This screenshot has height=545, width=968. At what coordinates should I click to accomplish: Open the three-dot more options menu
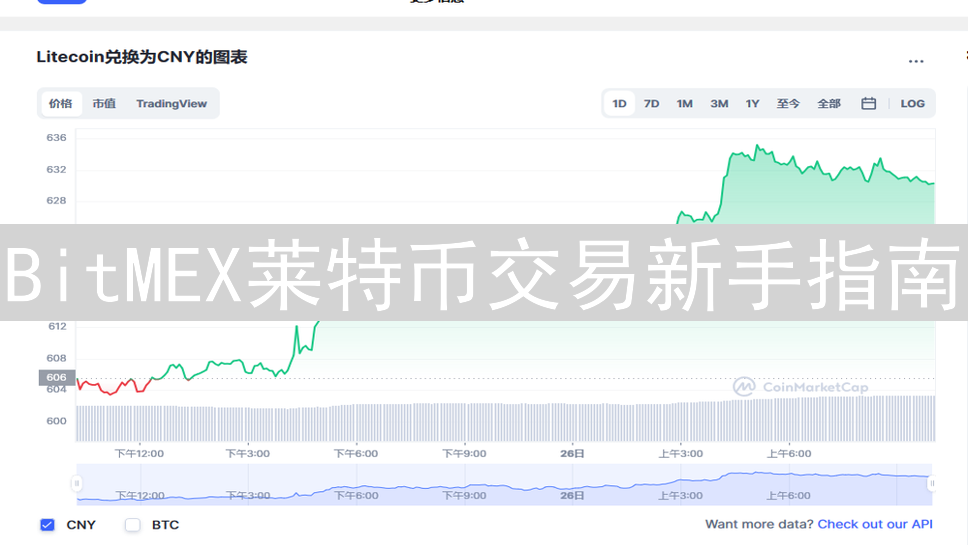coord(916,61)
